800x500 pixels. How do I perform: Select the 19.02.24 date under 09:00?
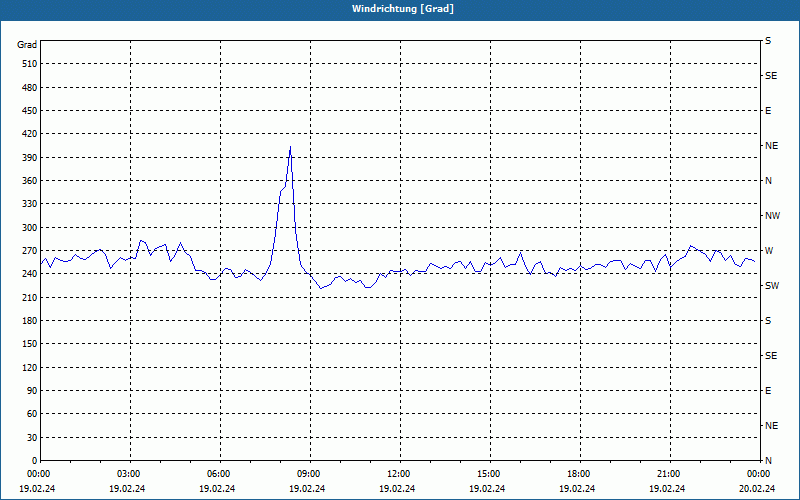click(x=307, y=488)
